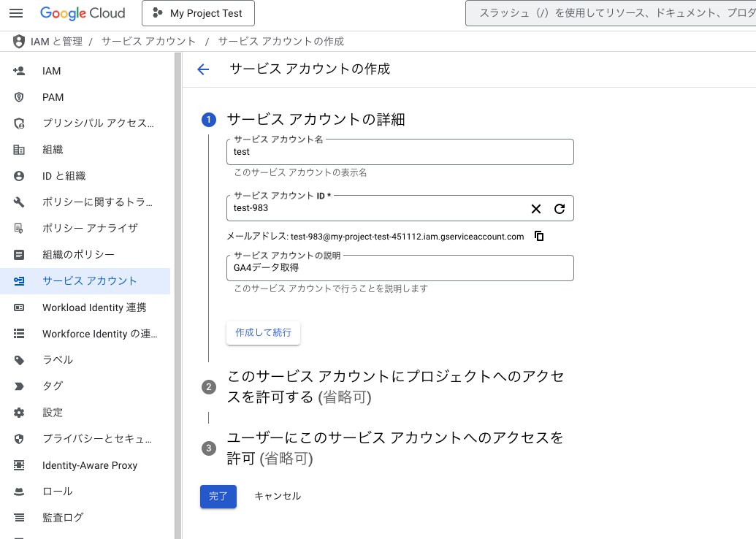Clear the service account ID field
This screenshot has width=756, height=539.
click(x=536, y=209)
